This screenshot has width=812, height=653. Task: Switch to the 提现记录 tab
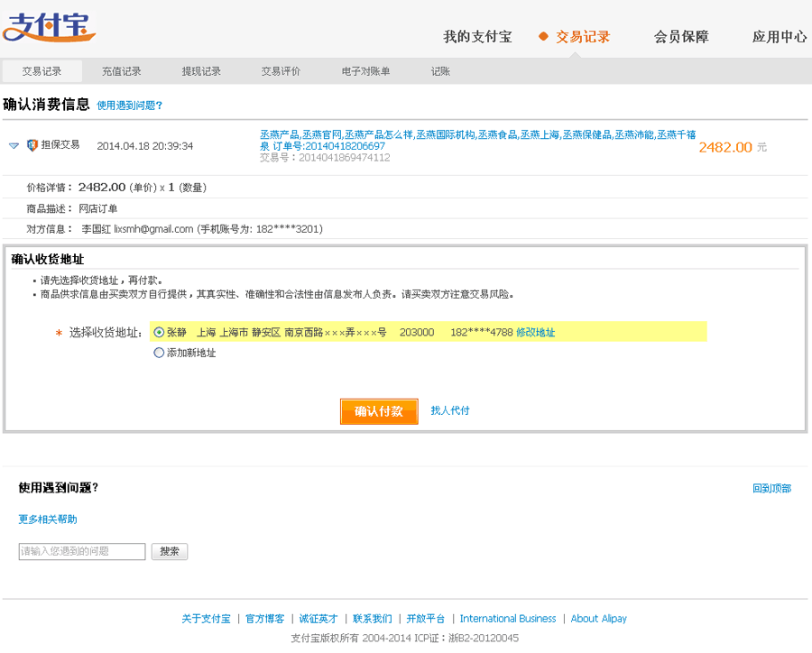201,71
